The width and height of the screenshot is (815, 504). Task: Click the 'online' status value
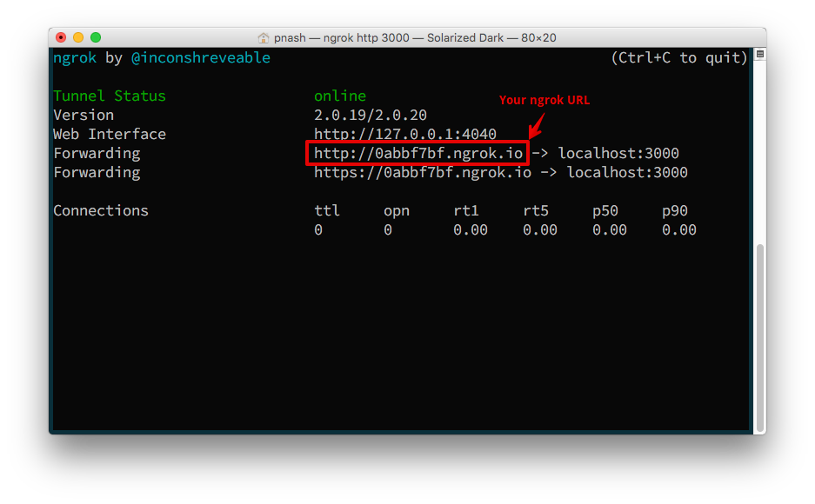340,96
